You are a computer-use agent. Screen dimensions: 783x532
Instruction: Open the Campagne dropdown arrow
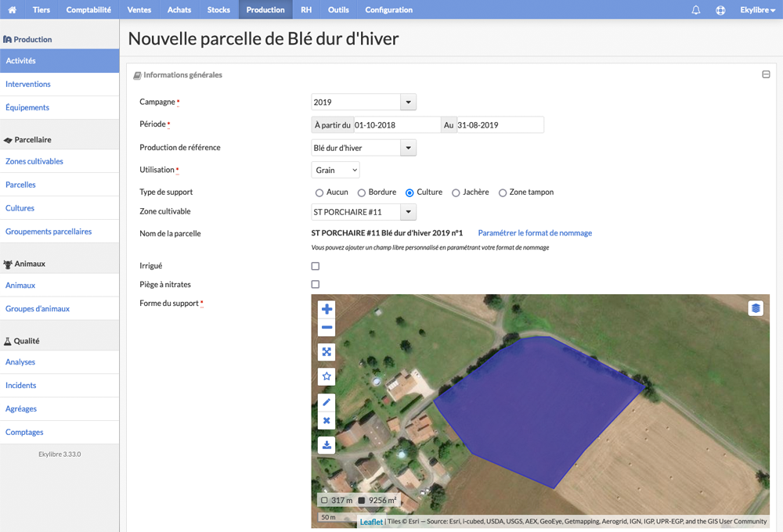click(408, 102)
